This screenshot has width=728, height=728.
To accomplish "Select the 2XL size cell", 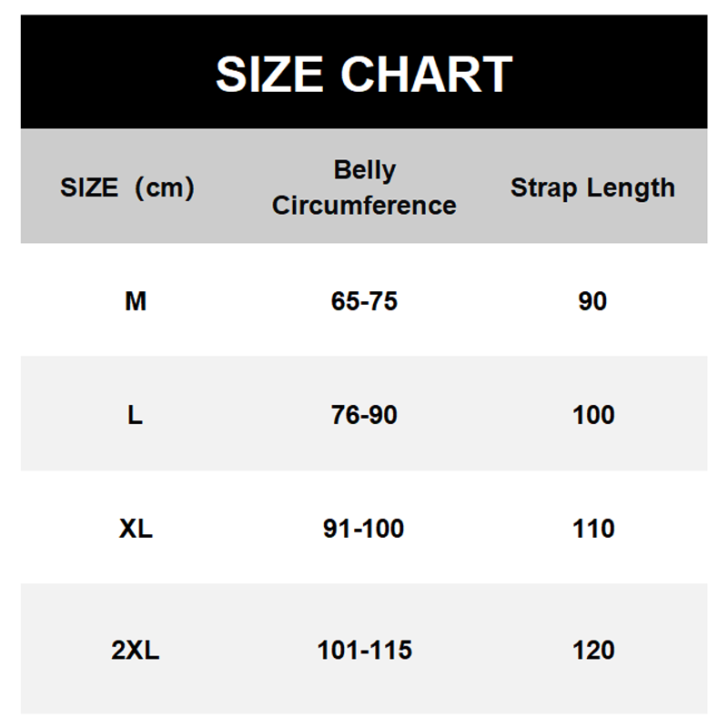I will [136, 651].
